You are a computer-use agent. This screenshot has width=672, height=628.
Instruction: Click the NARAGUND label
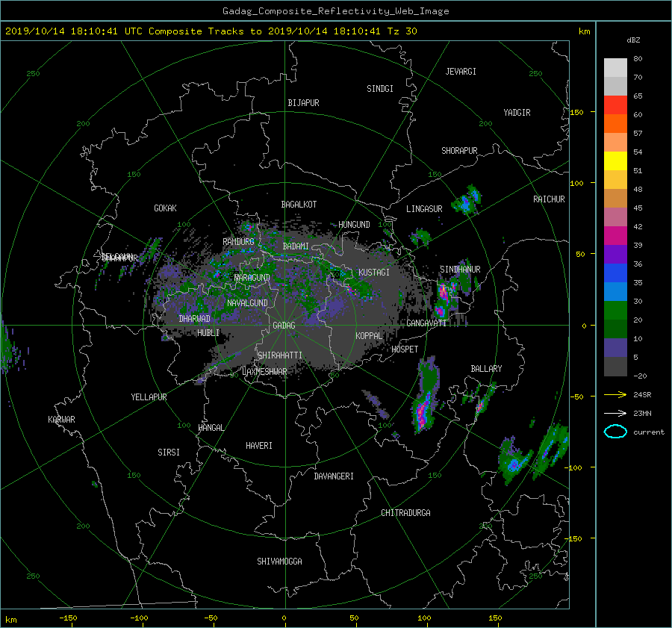252,278
